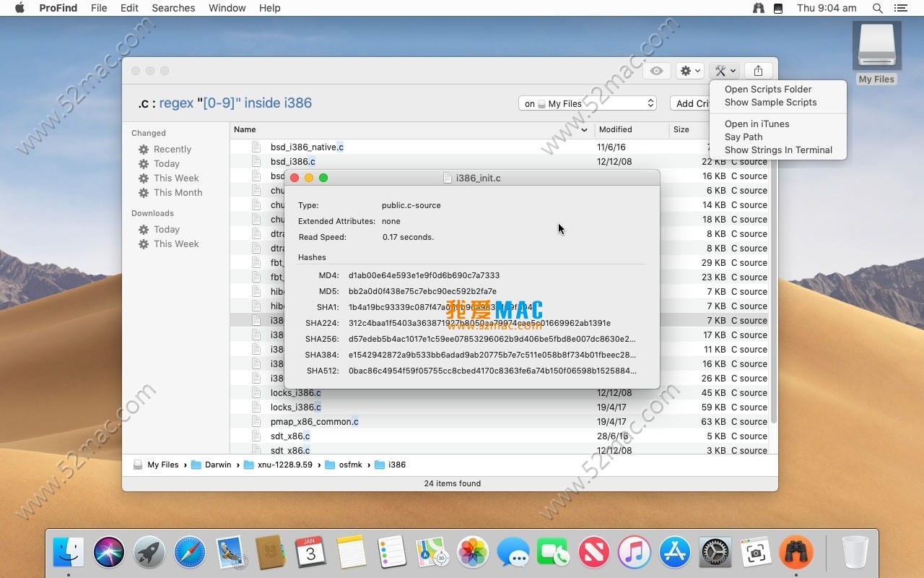Open Reminders from the Dock
Viewport: 924px width, 578px height.
tap(392, 553)
